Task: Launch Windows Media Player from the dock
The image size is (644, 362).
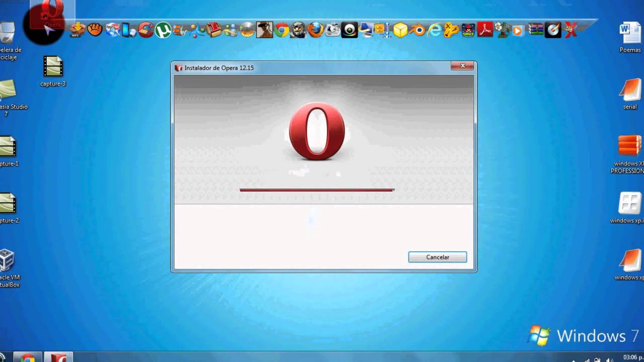Action: (519, 30)
